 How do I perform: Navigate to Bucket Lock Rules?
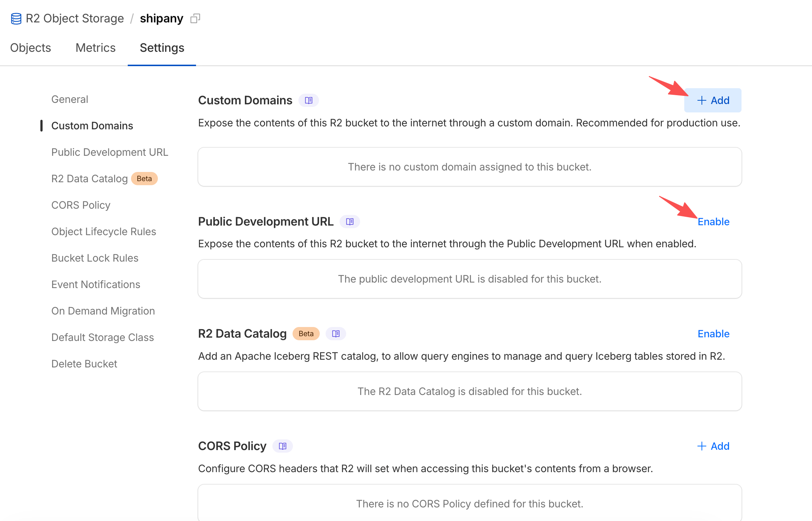pyautogui.click(x=95, y=258)
